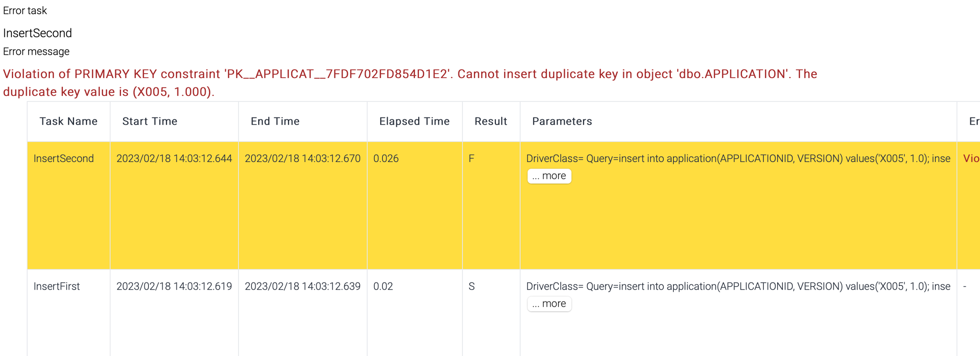Select the success result 'S' cell
This screenshot has height=356, width=980.
(x=471, y=286)
